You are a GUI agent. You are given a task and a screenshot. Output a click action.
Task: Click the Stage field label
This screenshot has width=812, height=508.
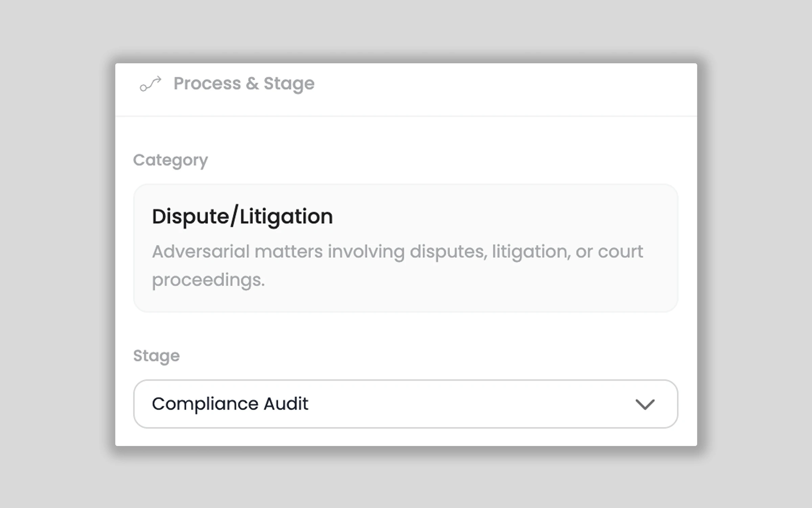point(156,356)
